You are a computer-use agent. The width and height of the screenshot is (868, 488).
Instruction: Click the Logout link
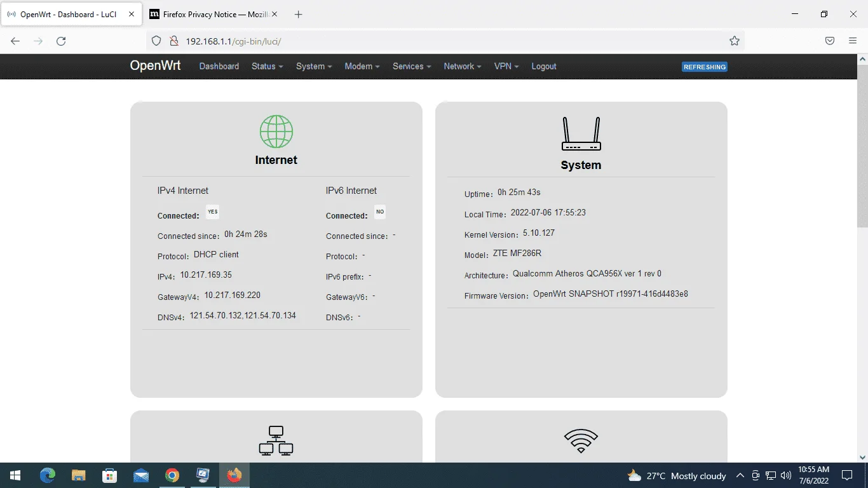pos(544,66)
